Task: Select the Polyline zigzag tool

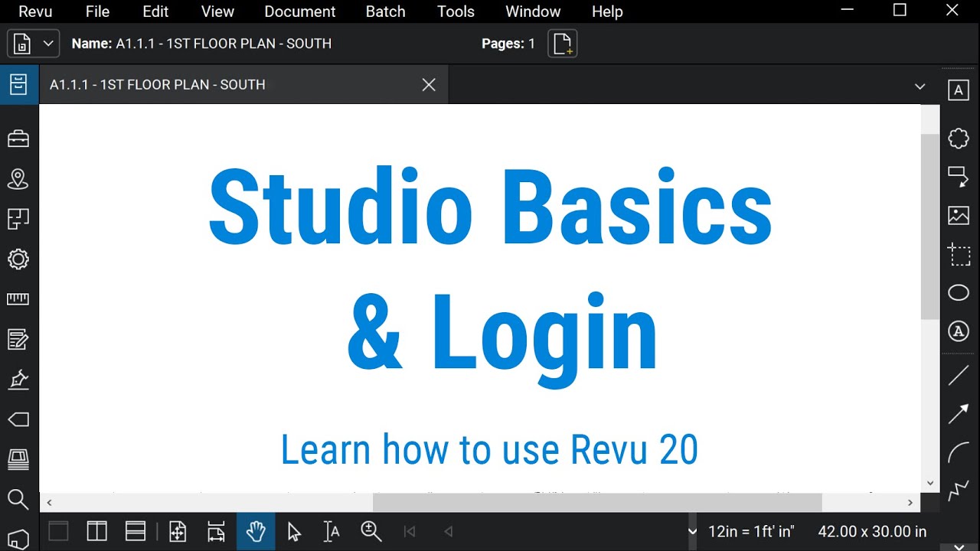Action: [959, 491]
